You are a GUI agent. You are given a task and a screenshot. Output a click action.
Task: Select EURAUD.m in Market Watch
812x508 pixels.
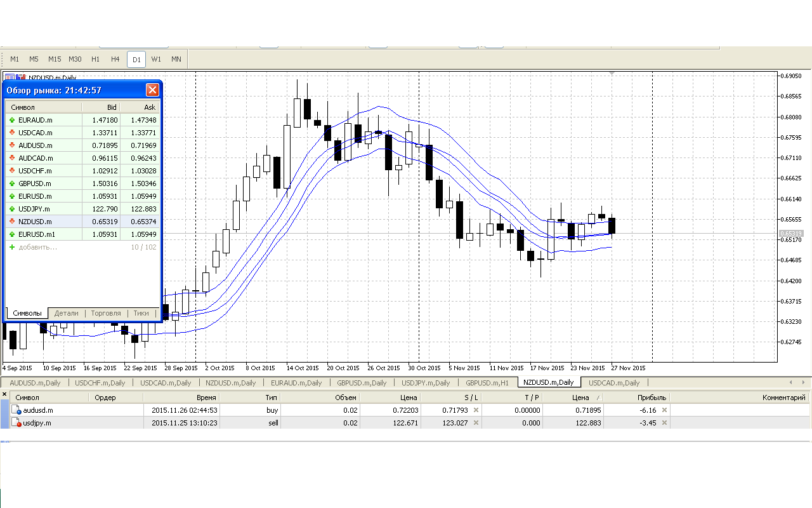pos(36,120)
